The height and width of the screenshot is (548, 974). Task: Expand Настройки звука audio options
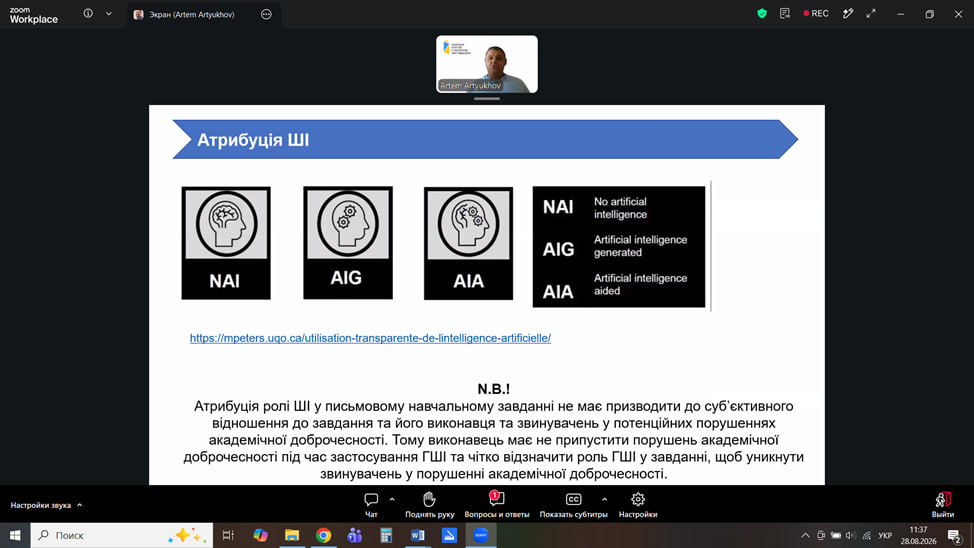tap(47, 505)
